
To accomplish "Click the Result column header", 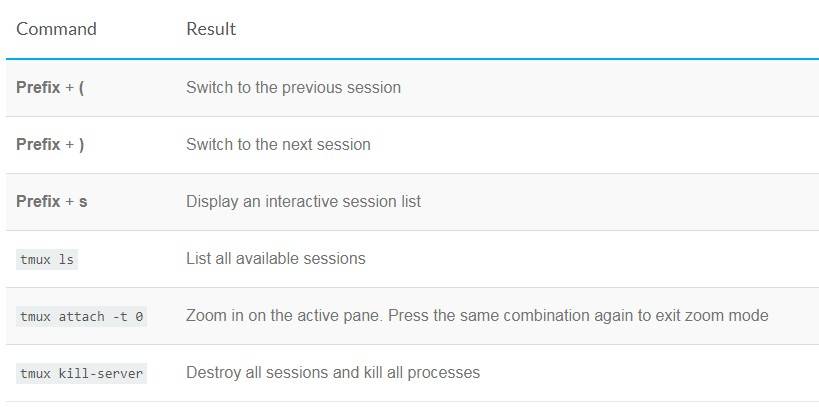I will tap(211, 29).
